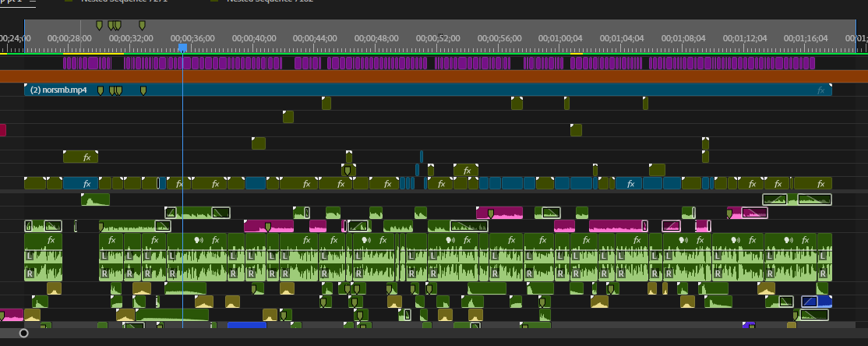Select the bright blue clip at the bottom near 00;00;40;00

247,325
